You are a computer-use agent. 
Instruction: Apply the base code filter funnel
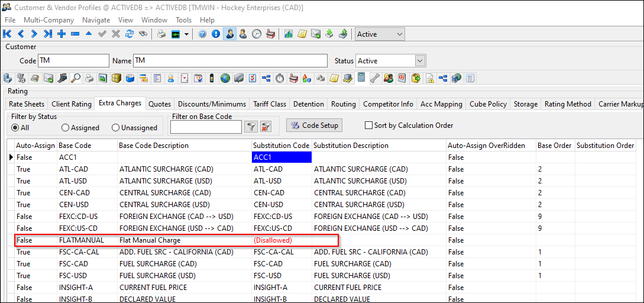pos(251,126)
